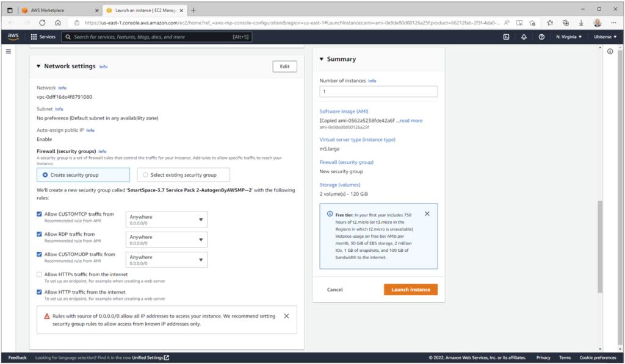Open Info link for Number of instances

(372, 81)
